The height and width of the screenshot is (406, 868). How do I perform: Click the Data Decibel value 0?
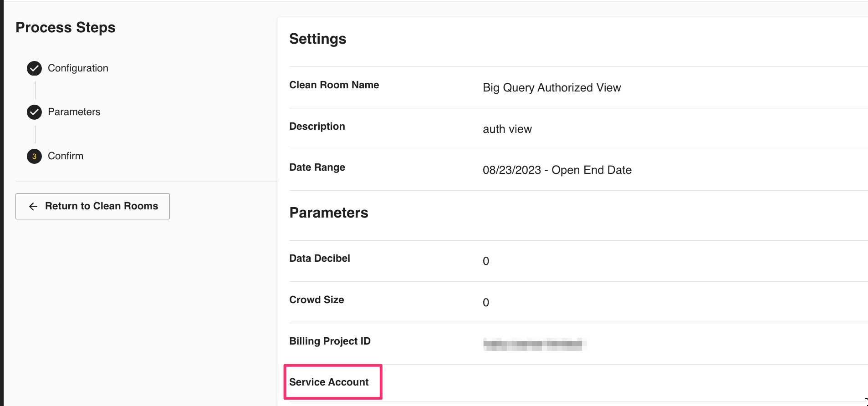click(486, 261)
